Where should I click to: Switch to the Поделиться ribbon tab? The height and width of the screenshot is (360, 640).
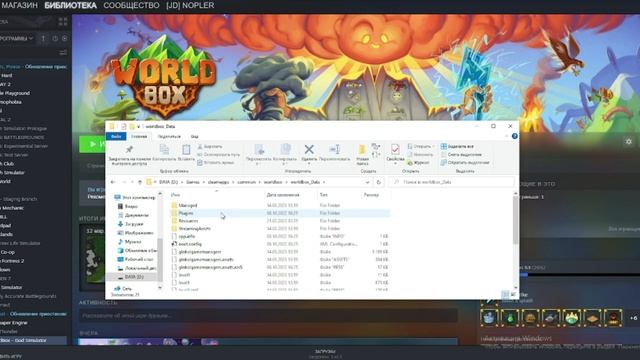(x=169, y=136)
